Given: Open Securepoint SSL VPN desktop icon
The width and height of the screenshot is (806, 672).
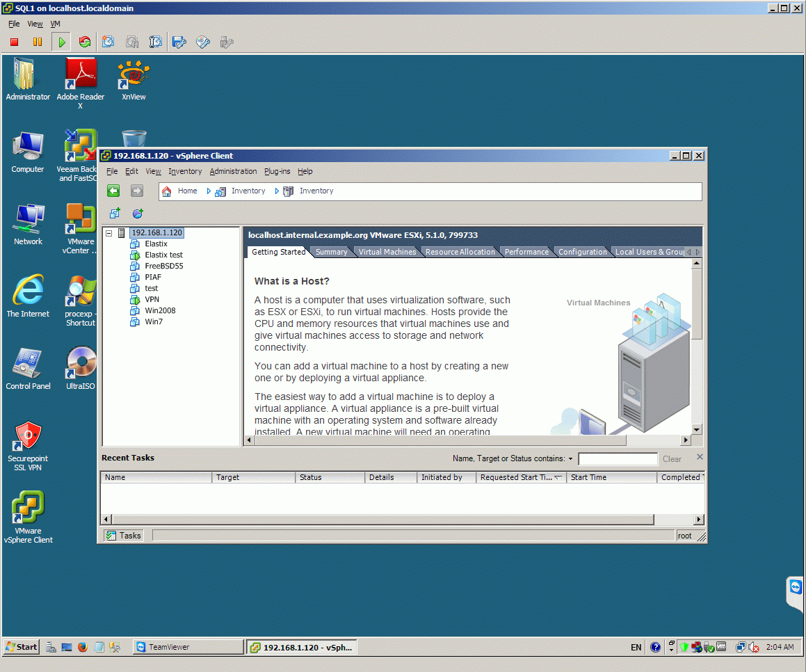Looking at the screenshot, I should click(x=28, y=446).
